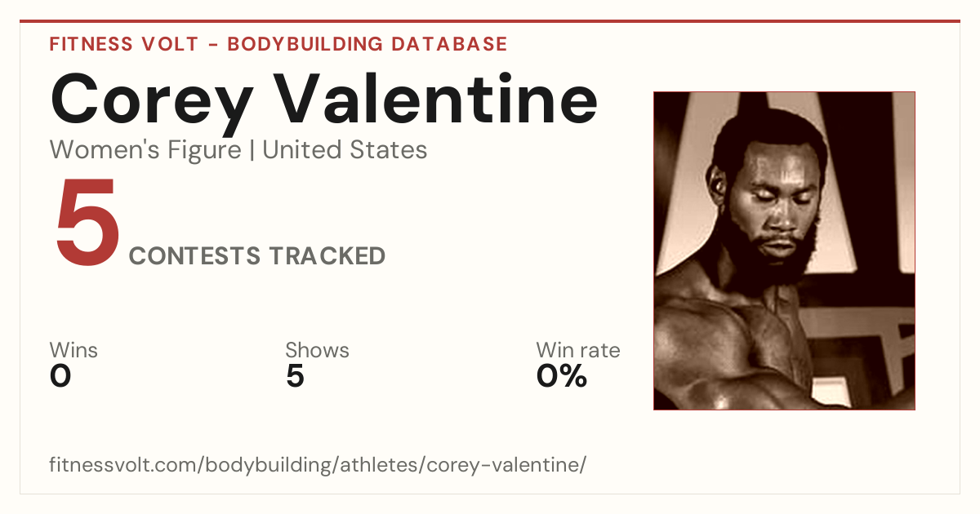Click the shows value 5
This screenshot has height=514, width=980.
[x=295, y=376]
